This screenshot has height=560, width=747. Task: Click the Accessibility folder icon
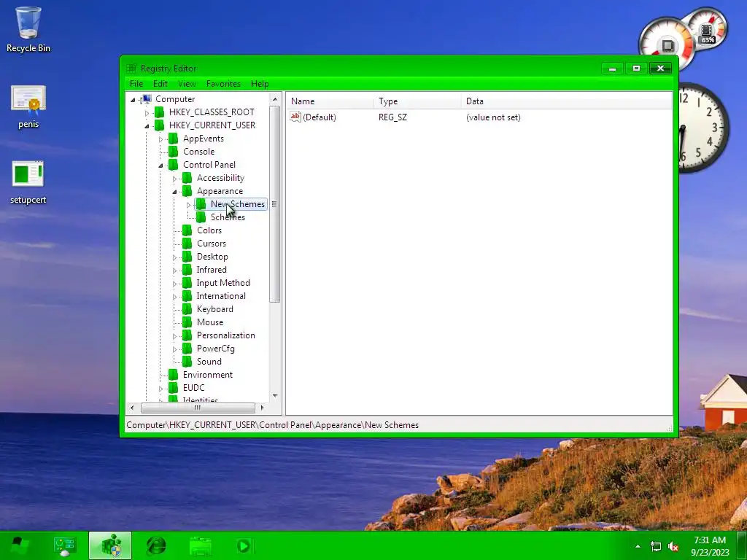point(187,178)
